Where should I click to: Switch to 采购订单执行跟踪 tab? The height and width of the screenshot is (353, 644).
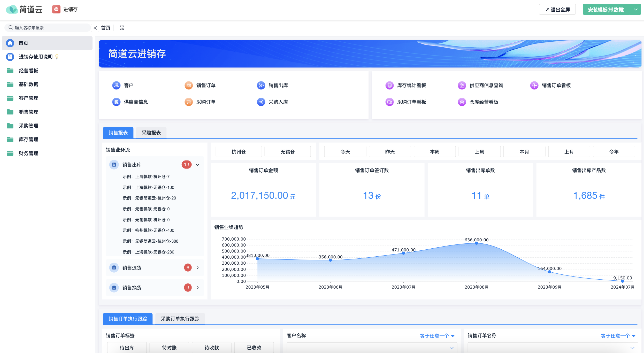[x=180, y=319]
